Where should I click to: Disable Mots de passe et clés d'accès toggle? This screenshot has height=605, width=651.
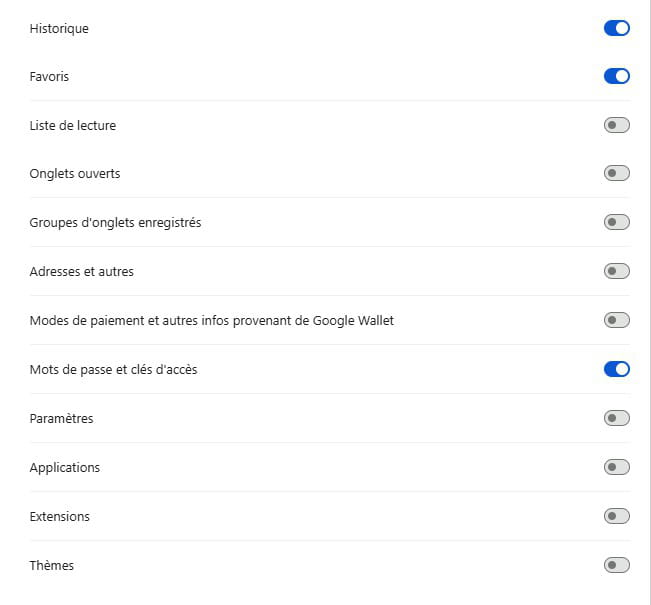coord(616,369)
